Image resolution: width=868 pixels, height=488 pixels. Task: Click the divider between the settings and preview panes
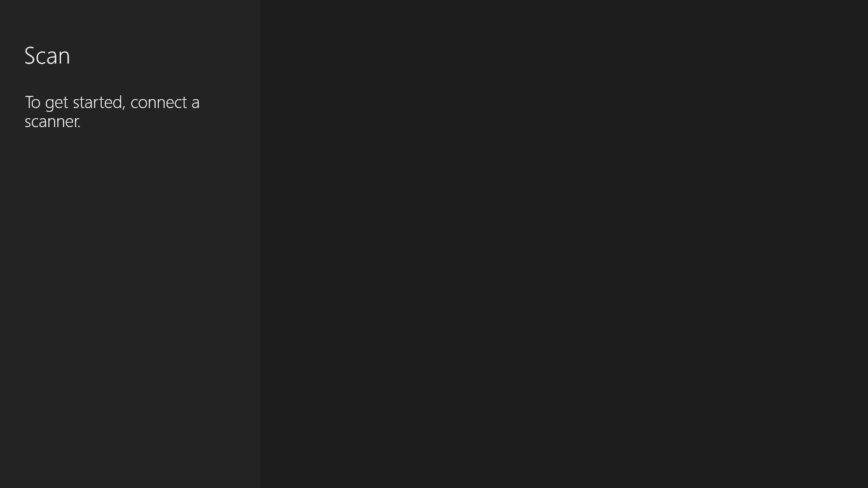(x=261, y=244)
